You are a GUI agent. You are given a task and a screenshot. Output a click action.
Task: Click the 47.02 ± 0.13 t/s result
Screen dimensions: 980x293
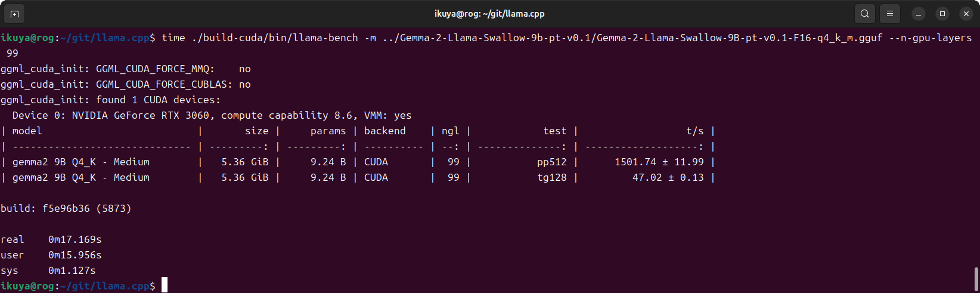pyautogui.click(x=668, y=177)
